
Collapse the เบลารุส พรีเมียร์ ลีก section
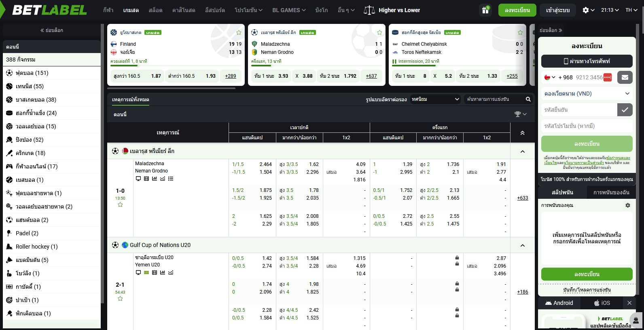pyautogui.click(x=522, y=151)
